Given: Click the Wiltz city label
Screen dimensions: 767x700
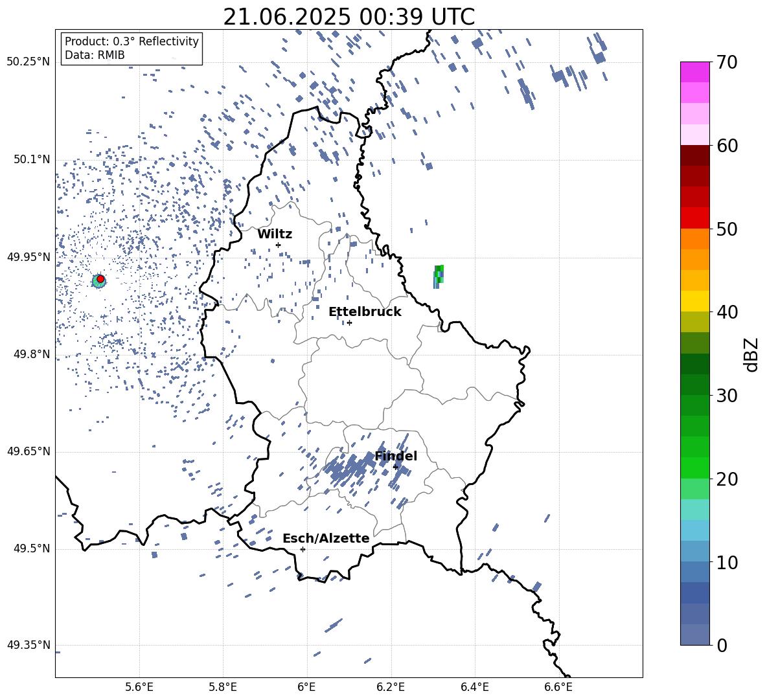Looking at the screenshot, I should coord(275,234).
